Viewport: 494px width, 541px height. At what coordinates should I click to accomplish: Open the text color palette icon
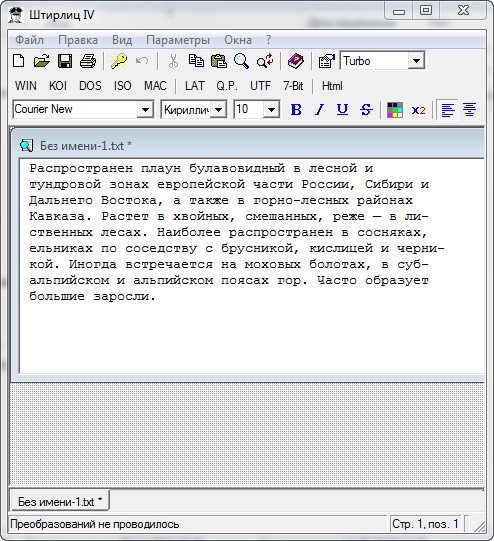point(395,110)
